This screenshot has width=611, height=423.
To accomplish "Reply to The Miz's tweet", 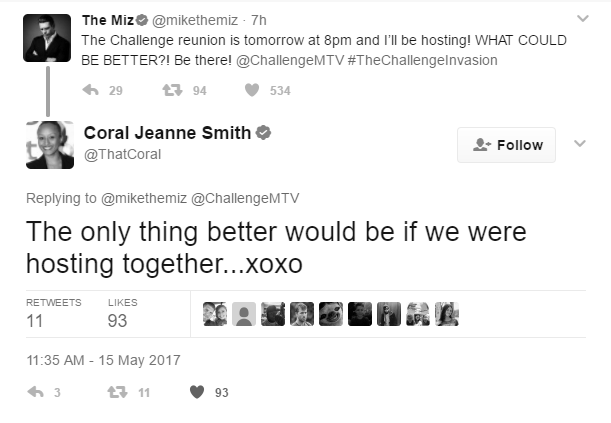I will pyautogui.click(x=90, y=90).
